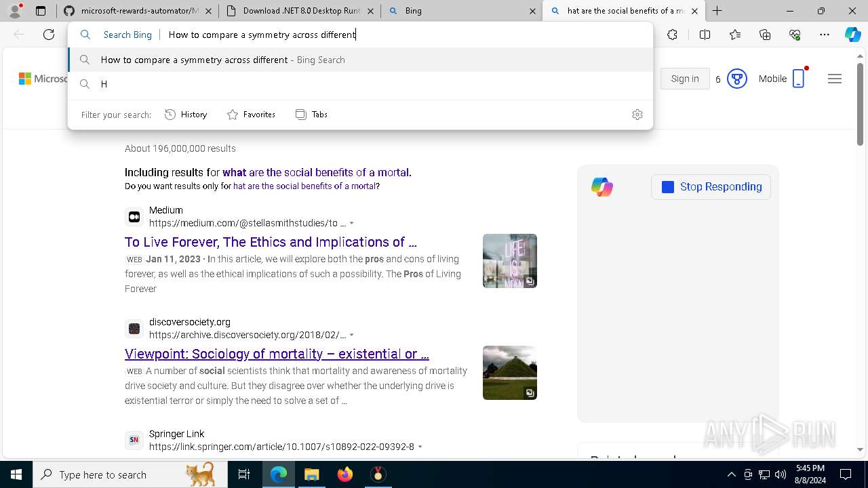Click the Medium site favicon
Image resolution: width=868 pixels, height=488 pixels.
coord(134,217)
